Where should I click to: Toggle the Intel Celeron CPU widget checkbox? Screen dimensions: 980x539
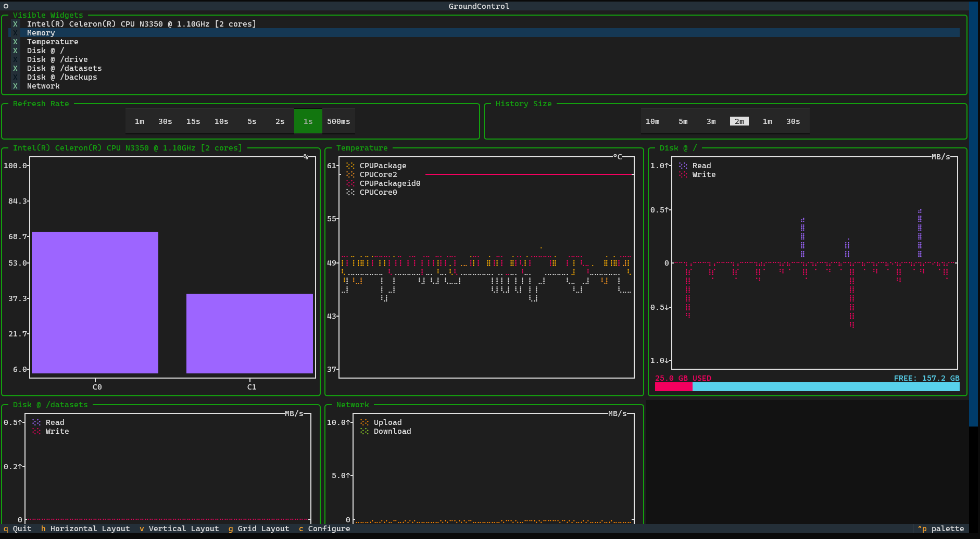tap(15, 24)
